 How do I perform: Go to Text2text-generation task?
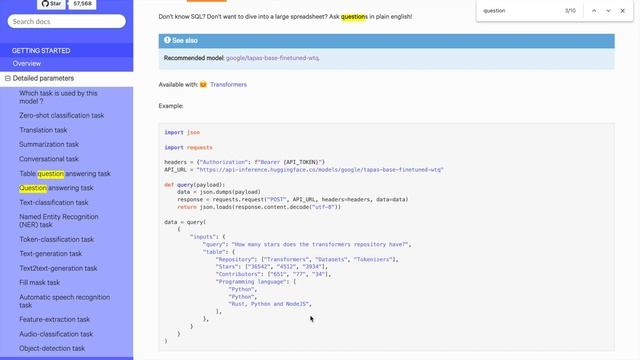[x=58, y=269]
